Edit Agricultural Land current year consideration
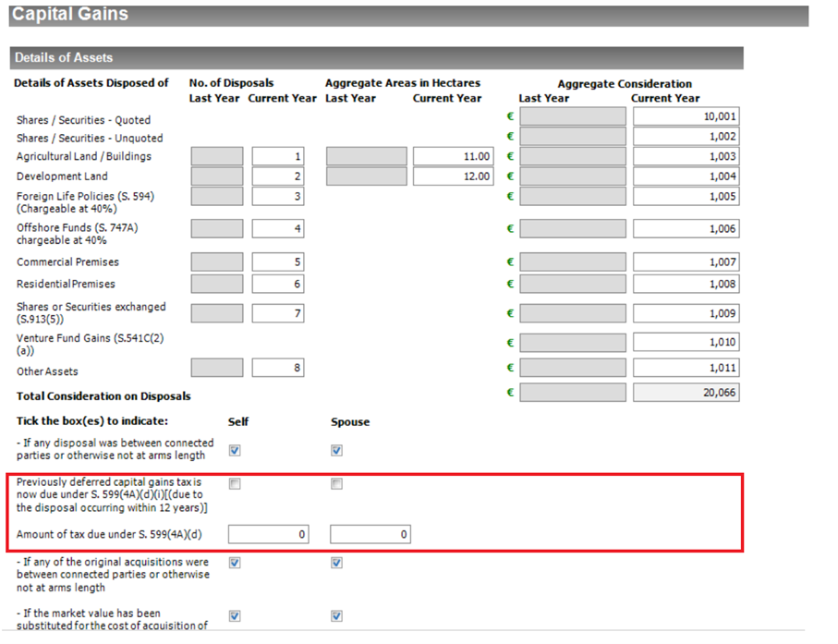This screenshot has width=838, height=644. pos(686,156)
